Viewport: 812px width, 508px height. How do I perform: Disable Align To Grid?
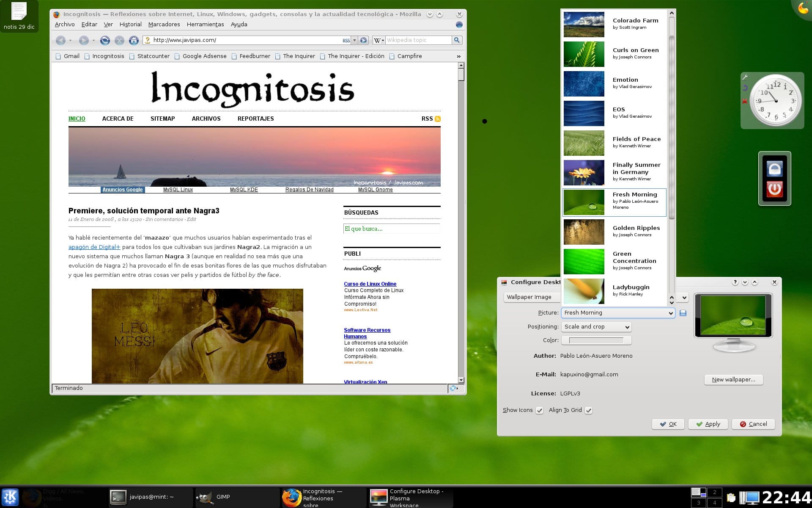(x=589, y=410)
